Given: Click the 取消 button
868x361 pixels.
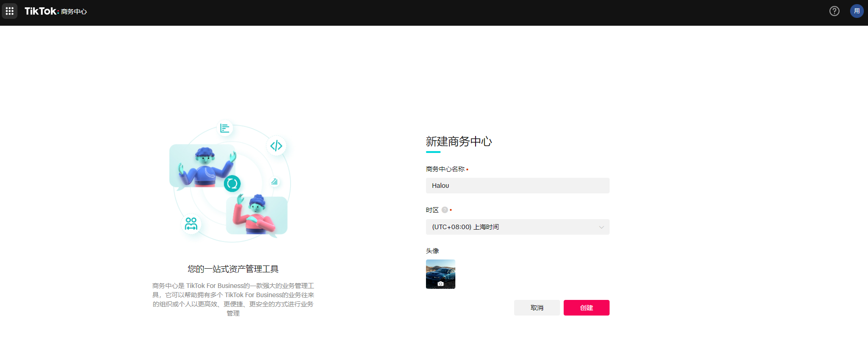Looking at the screenshot, I should (537, 308).
